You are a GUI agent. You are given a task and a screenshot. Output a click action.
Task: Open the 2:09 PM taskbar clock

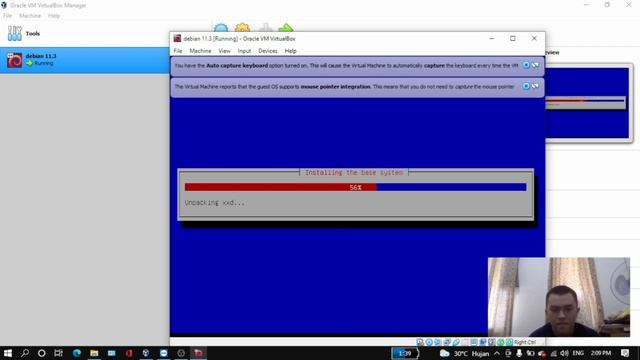601,353
